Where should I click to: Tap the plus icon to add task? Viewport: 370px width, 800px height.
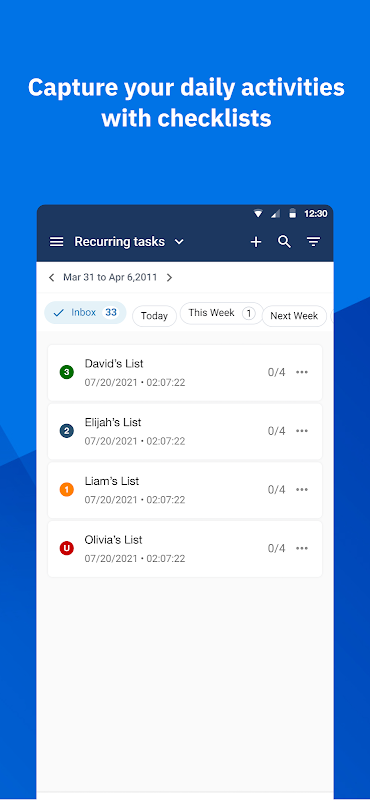(256, 242)
